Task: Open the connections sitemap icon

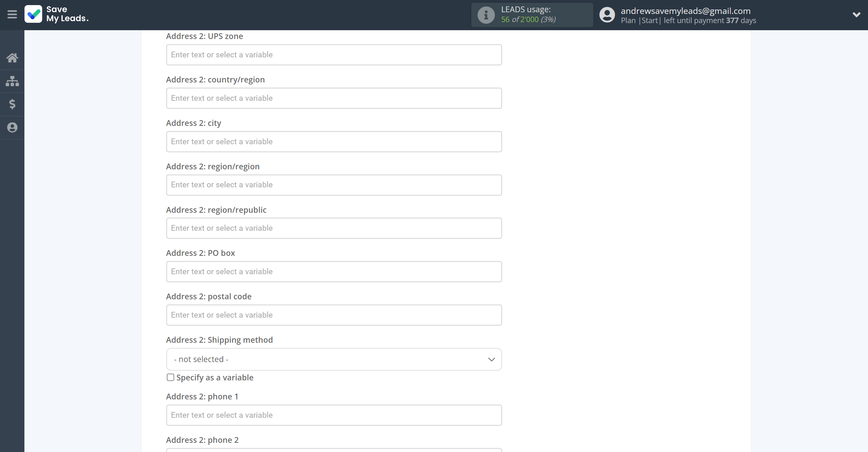Action: pyautogui.click(x=12, y=81)
